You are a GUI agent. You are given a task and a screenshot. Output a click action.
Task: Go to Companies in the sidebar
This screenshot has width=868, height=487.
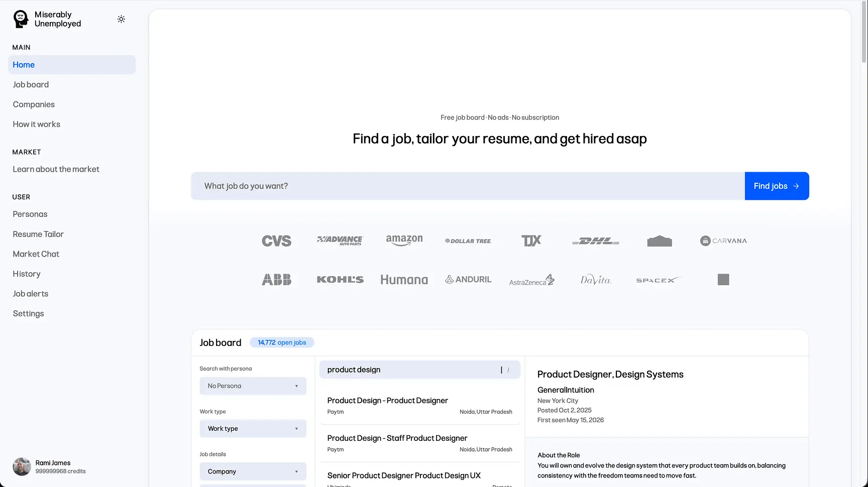(x=72, y=104)
